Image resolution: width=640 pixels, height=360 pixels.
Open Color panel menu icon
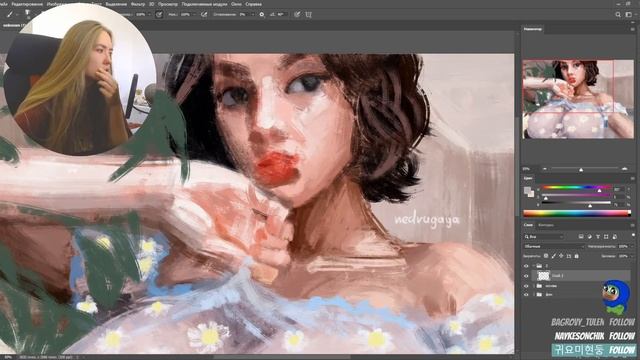click(x=632, y=178)
